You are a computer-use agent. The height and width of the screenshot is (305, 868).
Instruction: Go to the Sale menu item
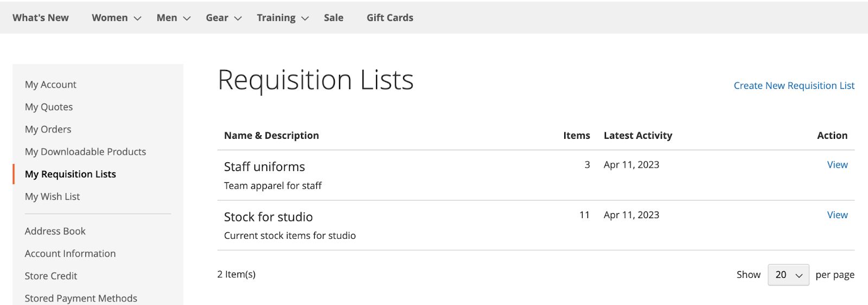pyautogui.click(x=334, y=18)
